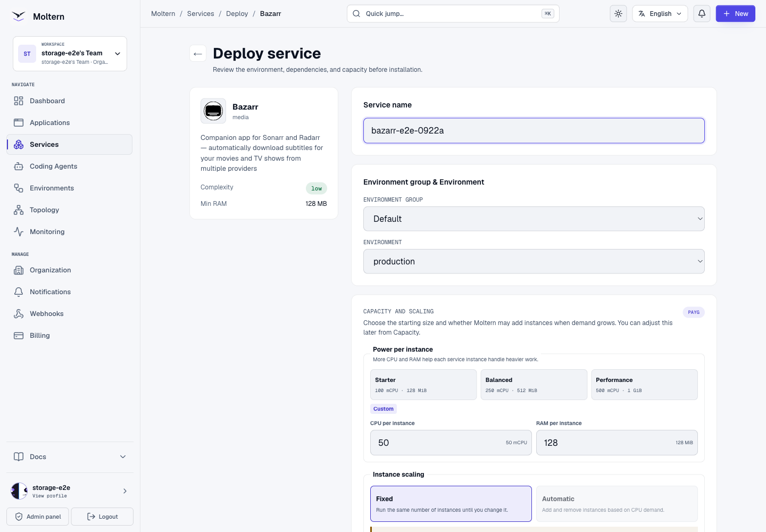This screenshot has width=766, height=532.
Task: Click the Bazarr breadcrumb
Action: (270, 14)
